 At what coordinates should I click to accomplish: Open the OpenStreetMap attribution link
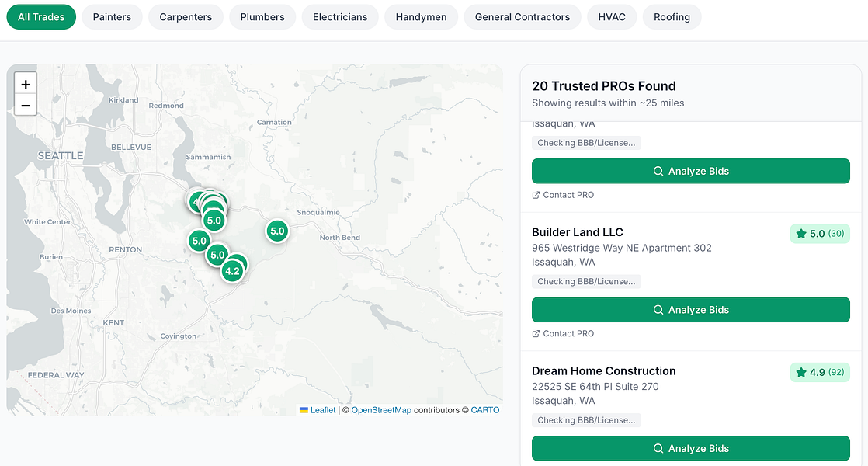381,410
